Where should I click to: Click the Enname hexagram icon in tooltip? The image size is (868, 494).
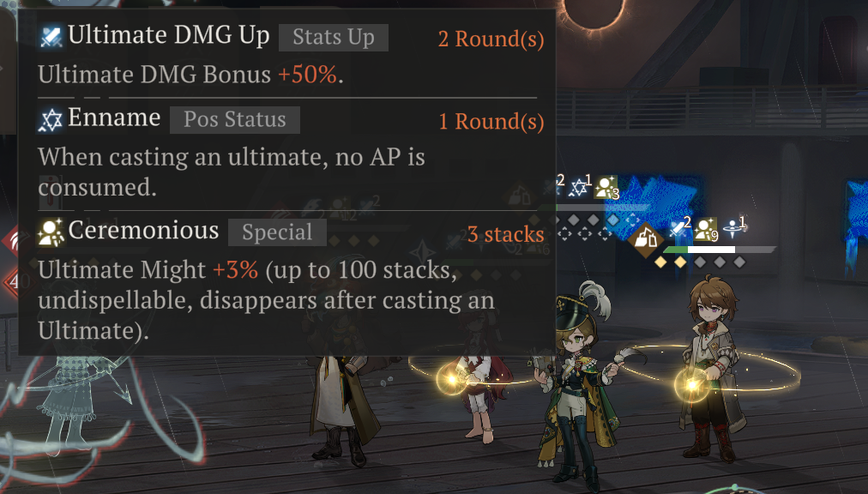51,119
